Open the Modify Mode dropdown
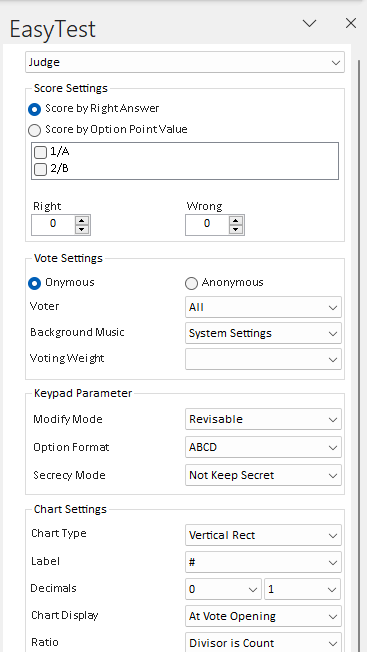 point(263,419)
